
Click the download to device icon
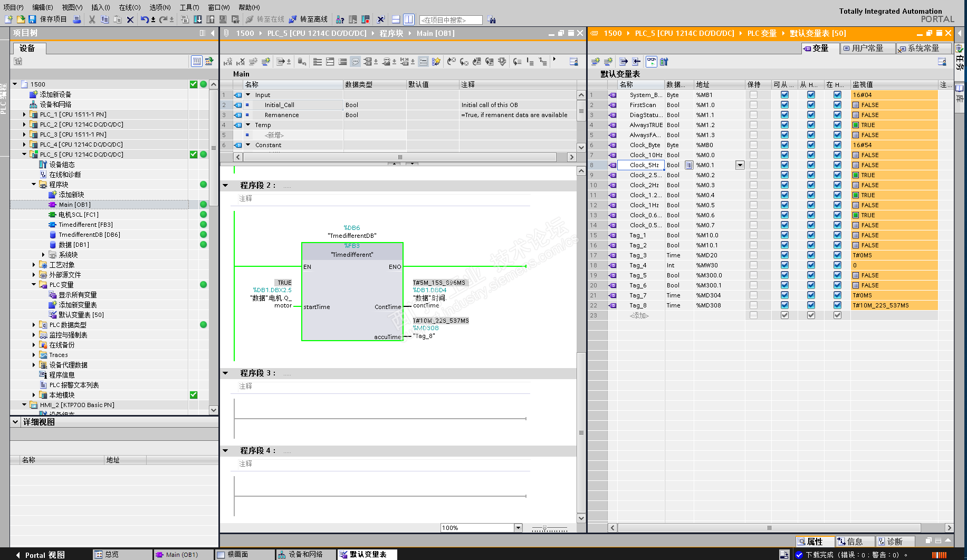click(x=198, y=20)
